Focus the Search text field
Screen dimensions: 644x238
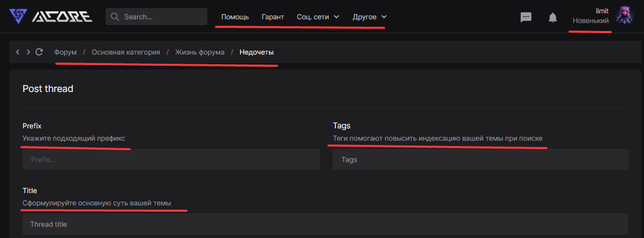pyautogui.click(x=161, y=17)
